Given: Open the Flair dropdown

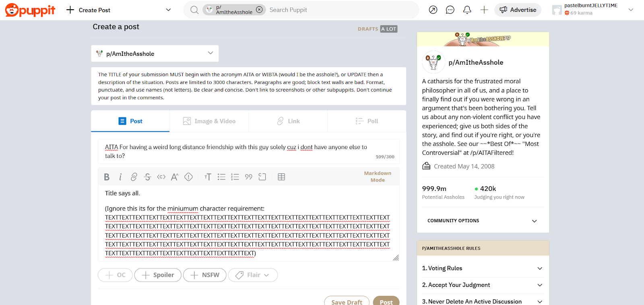Looking at the screenshot, I should [x=253, y=275].
